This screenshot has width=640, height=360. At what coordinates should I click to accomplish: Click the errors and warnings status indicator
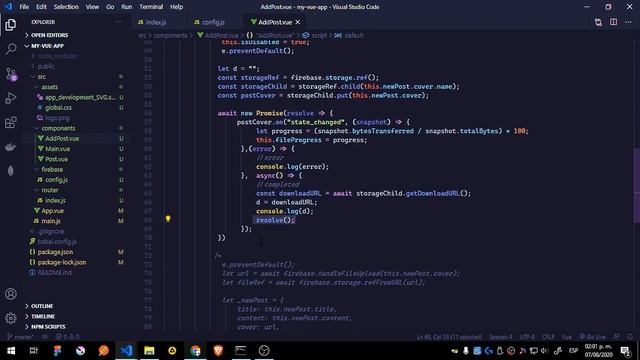click(x=67, y=337)
